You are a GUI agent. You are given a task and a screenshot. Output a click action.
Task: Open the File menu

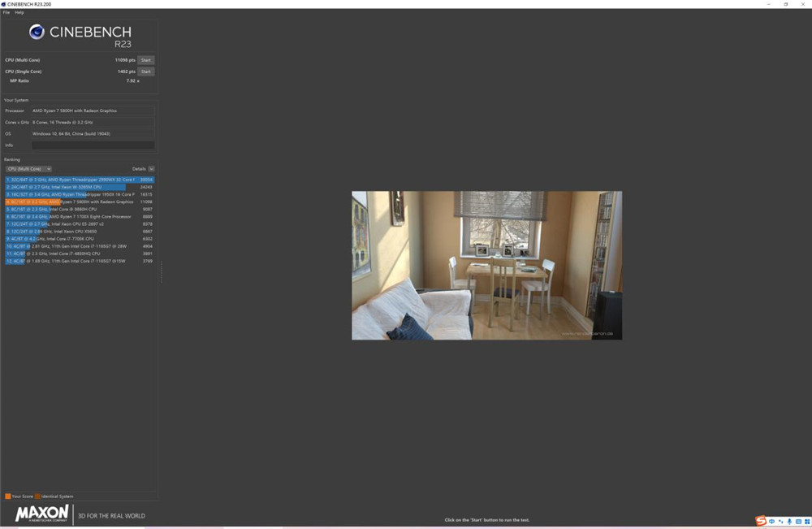6,12
